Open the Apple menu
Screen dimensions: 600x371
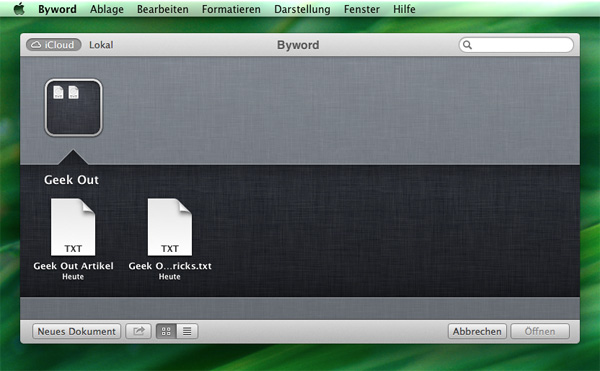19,8
